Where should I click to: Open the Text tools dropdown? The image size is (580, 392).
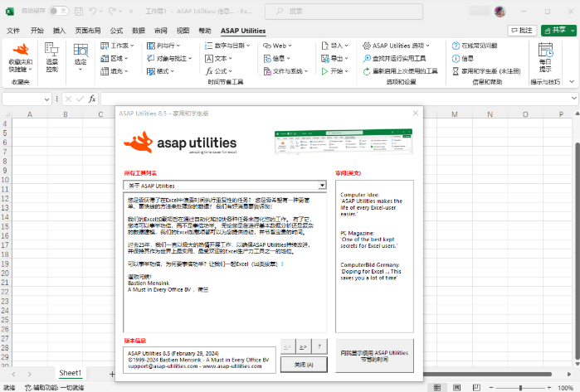(218, 58)
